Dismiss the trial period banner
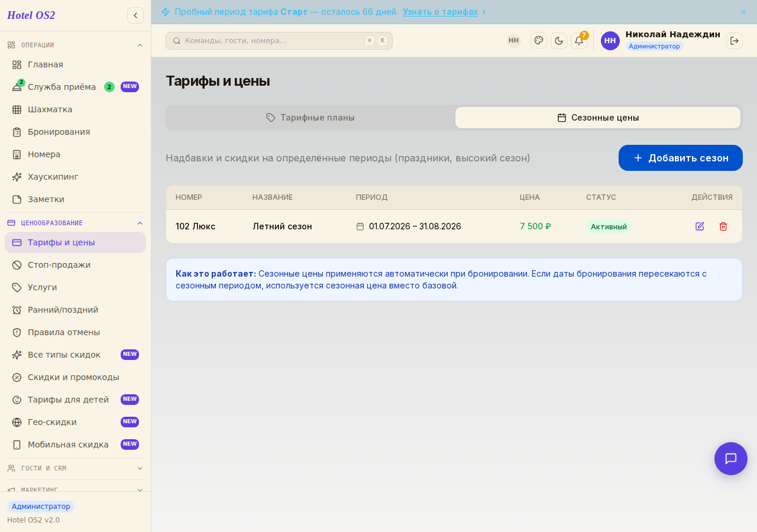Screen dimensions: 757x532 [x=743, y=12]
